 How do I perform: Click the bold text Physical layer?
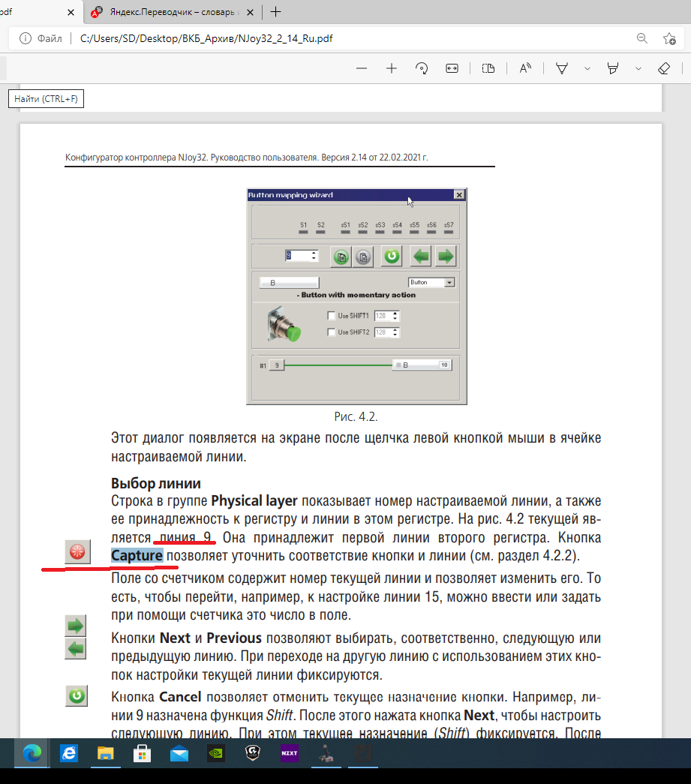pyautogui.click(x=254, y=501)
